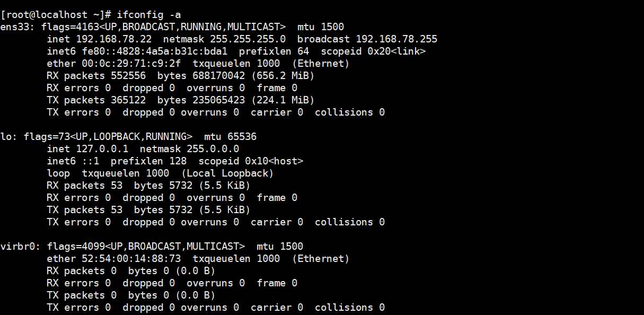This screenshot has width=644, height=315.
Task: Click 'flags=4163<UP,BROADCAST,RUNNING,MULTICAST>' text
Action: coord(164,27)
